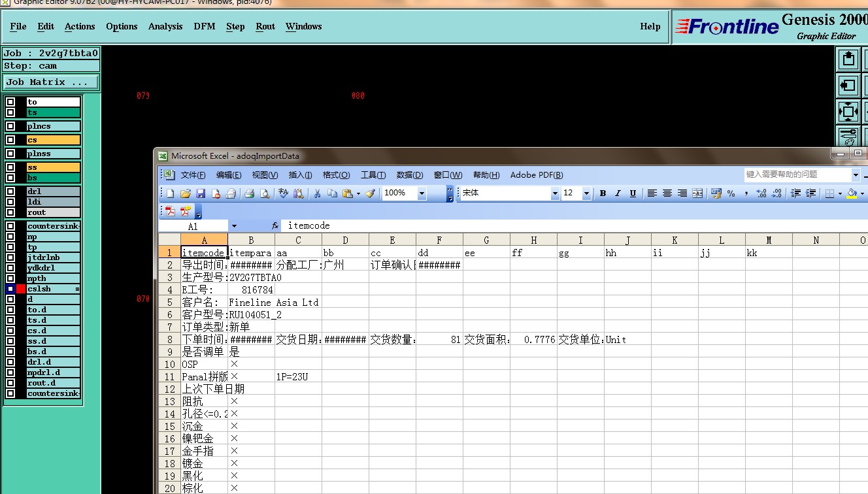Screen dimensions: 868x494
Task: Open the Borders dropdown arrow
Action: 839,193
